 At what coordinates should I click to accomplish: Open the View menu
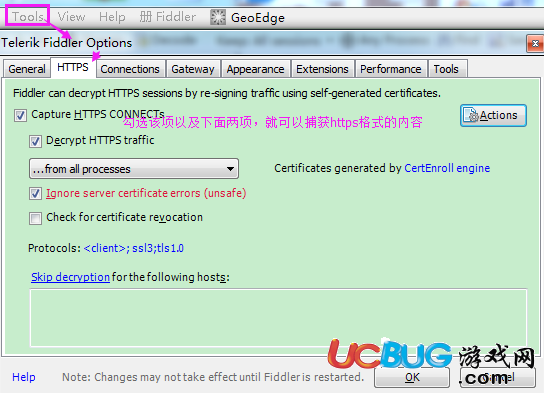pyautogui.click(x=71, y=16)
